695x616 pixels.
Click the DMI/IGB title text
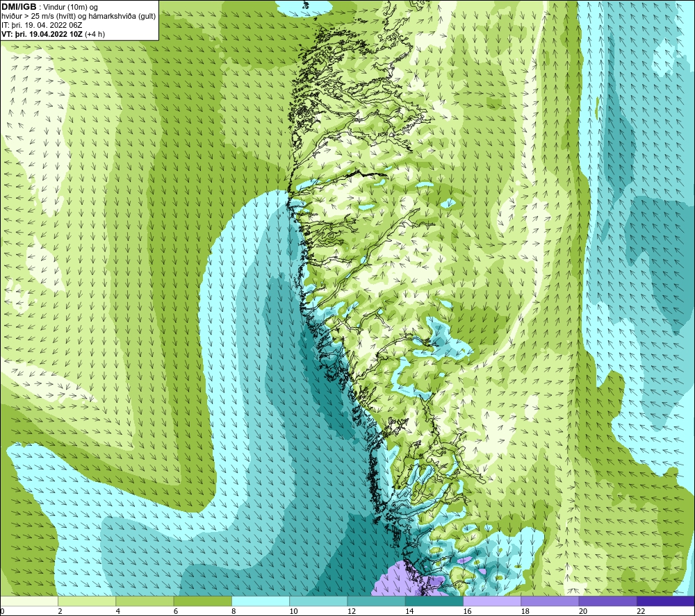coord(19,7)
